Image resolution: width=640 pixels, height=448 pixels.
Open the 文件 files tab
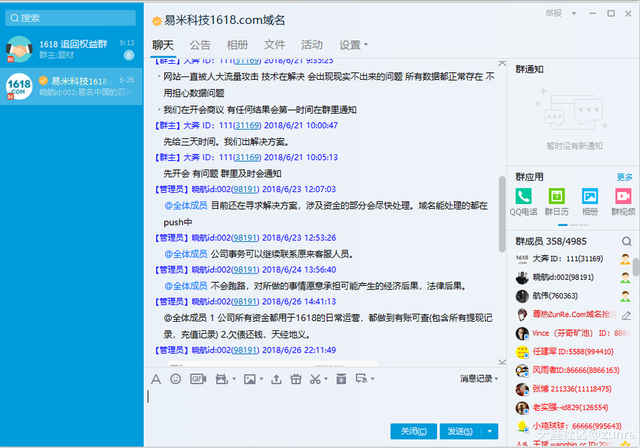point(274,45)
